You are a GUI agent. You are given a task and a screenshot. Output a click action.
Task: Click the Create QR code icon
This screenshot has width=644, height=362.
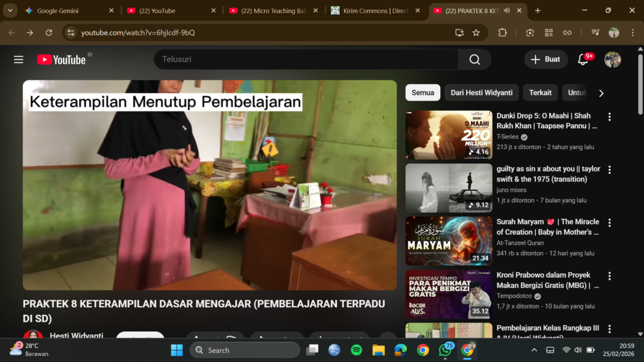[548, 31]
